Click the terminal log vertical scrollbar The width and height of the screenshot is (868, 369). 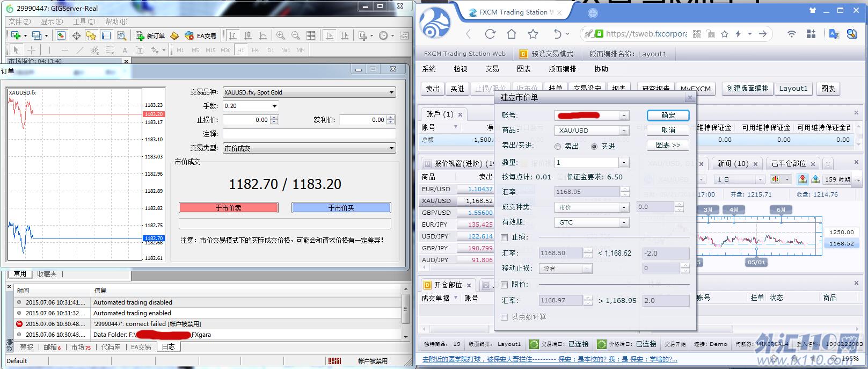click(406, 314)
